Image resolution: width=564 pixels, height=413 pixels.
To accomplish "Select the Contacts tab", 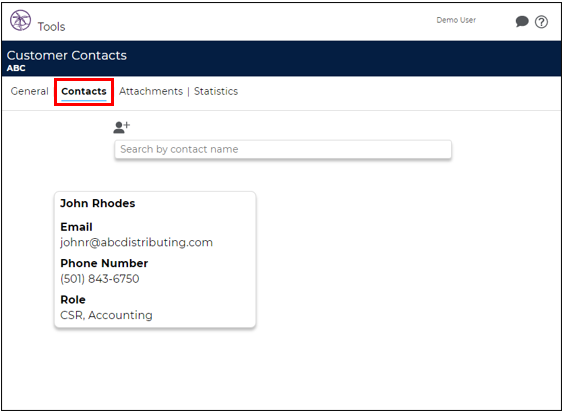I will click(x=84, y=91).
